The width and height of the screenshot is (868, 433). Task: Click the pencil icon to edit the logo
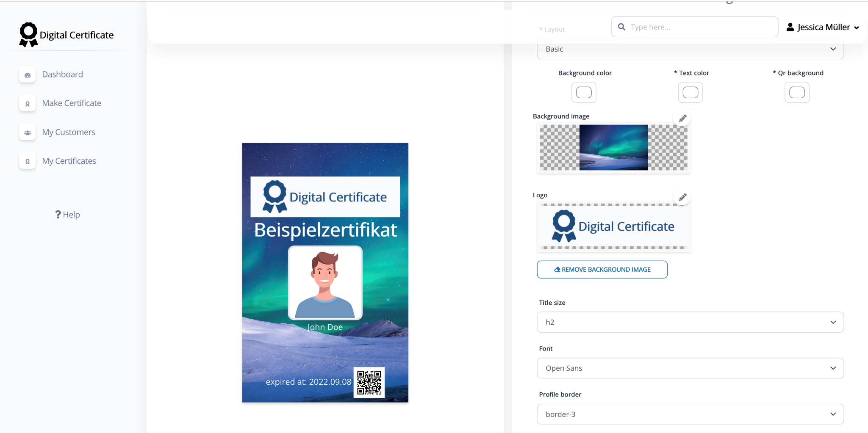682,197
